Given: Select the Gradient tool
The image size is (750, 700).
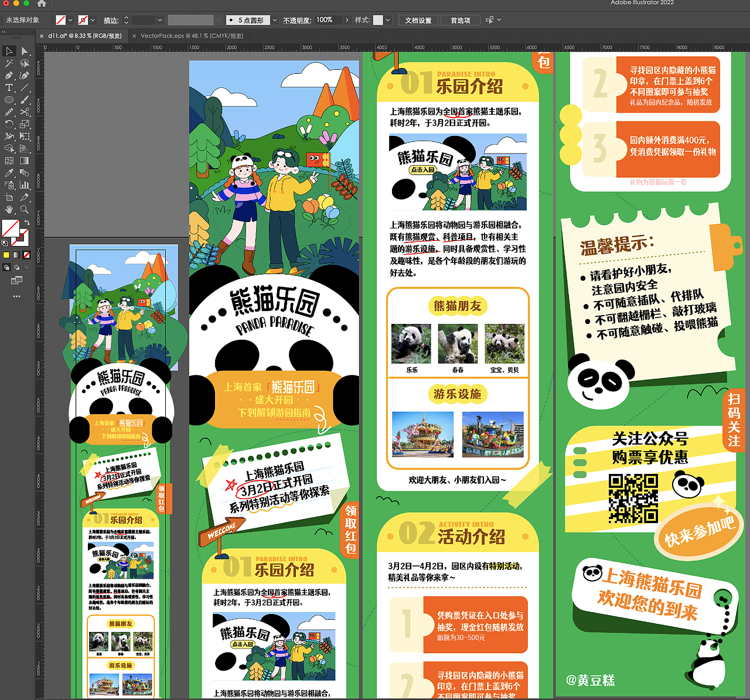Looking at the screenshot, I should 25,161.
